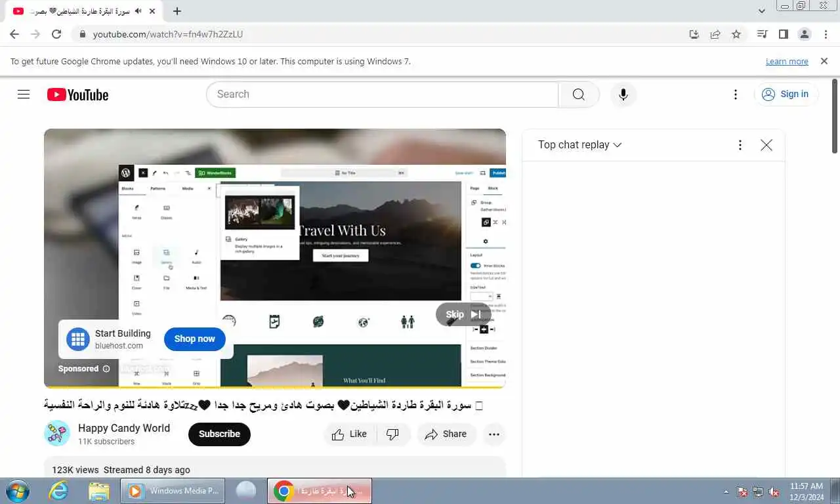Switch to the Chrome taskbar button
This screenshot has height=504, width=840.
320,491
